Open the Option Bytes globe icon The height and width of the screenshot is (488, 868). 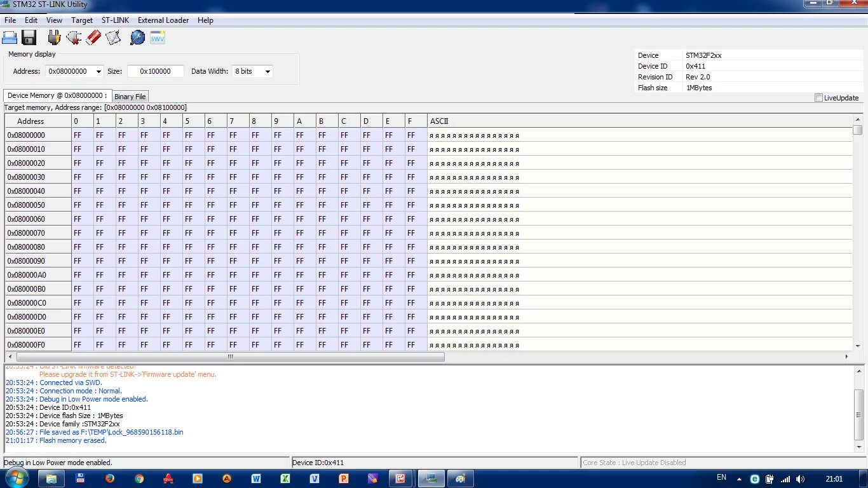[137, 37]
